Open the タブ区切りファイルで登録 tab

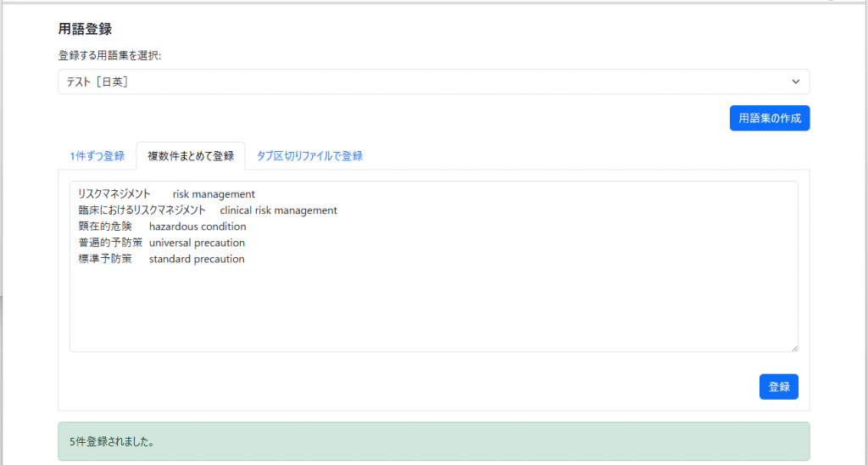[309, 156]
